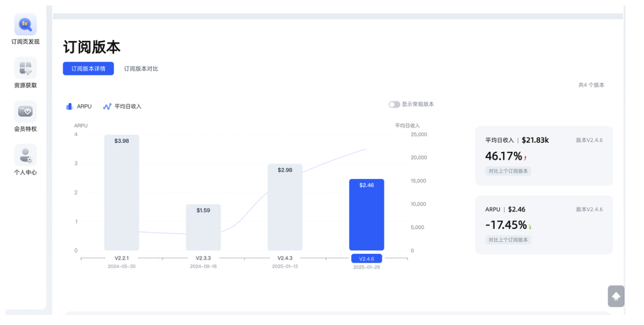Click the ARPU bar legend icon

[x=70, y=106]
